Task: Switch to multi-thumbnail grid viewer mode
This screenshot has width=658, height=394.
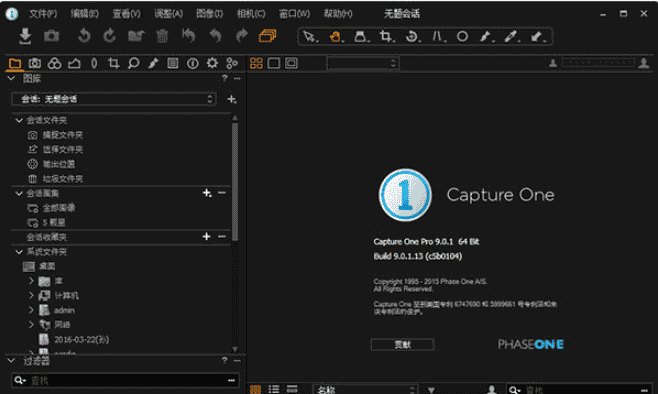Action: click(x=256, y=63)
